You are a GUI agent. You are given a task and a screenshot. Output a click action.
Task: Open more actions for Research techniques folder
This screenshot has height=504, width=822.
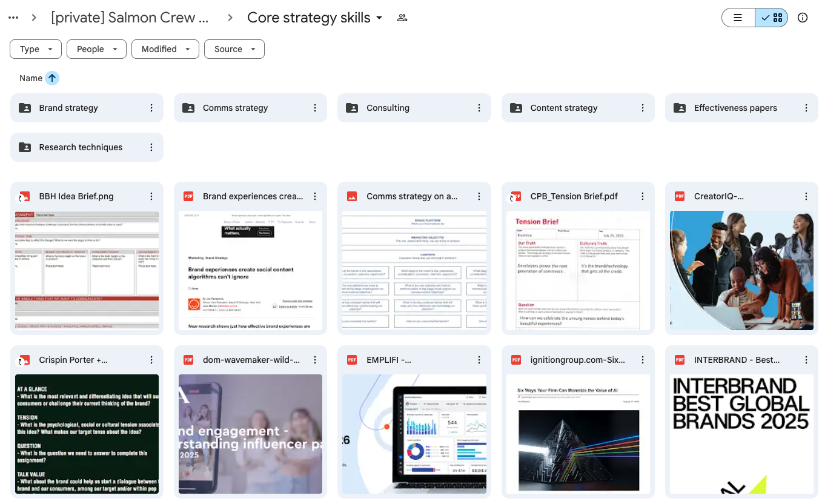[151, 147]
